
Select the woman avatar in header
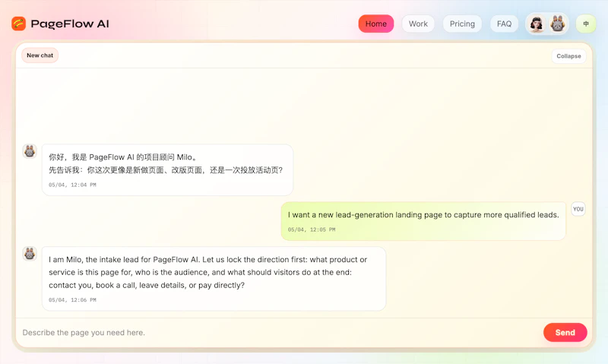pos(537,24)
